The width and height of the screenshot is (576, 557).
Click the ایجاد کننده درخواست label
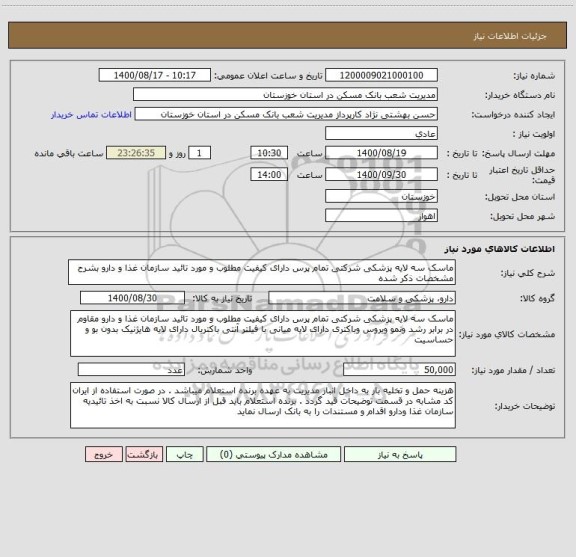(x=513, y=115)
